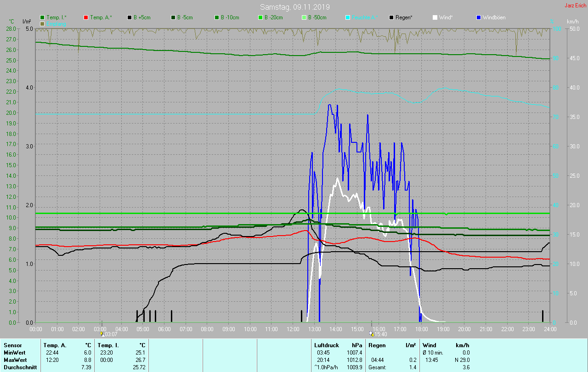Select the white Wind* legend square
The width and height of the screenshot is (588, 372).
435,17
